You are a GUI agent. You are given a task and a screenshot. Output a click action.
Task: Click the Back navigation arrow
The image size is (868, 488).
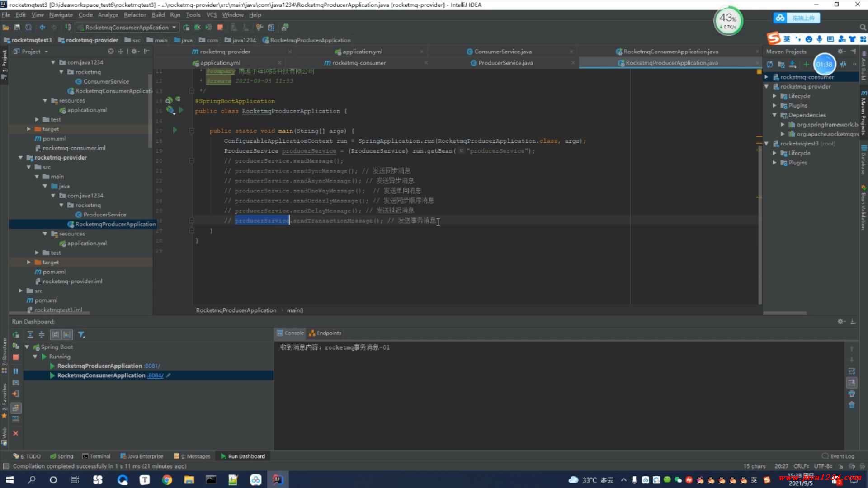pos(42,27)
